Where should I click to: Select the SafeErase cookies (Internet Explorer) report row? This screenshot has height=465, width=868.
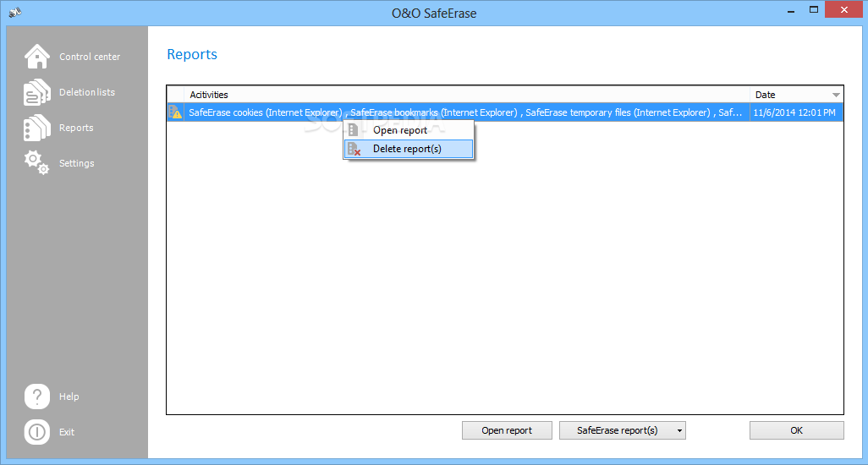click(505, 112)
